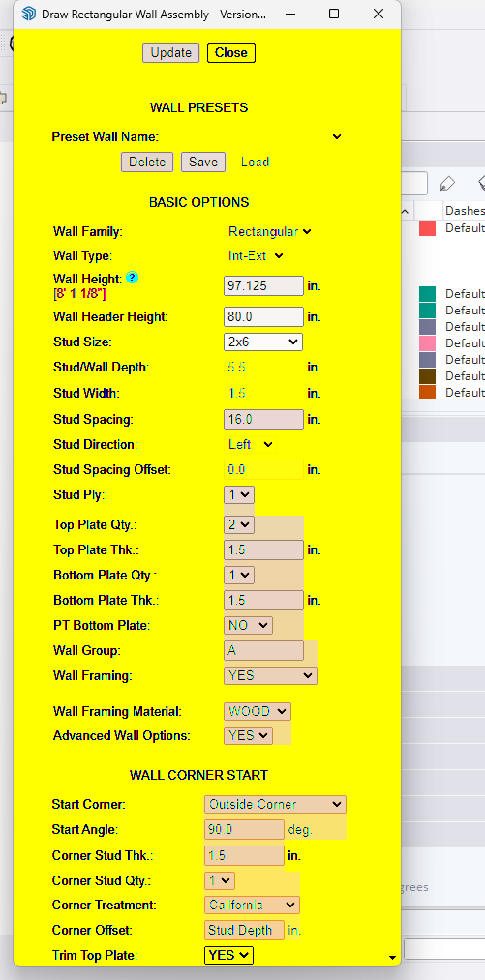This screenshot has width=485, height=980.
Task: Click the Stud Spacing input field
Action: click(x=263, y=419)
